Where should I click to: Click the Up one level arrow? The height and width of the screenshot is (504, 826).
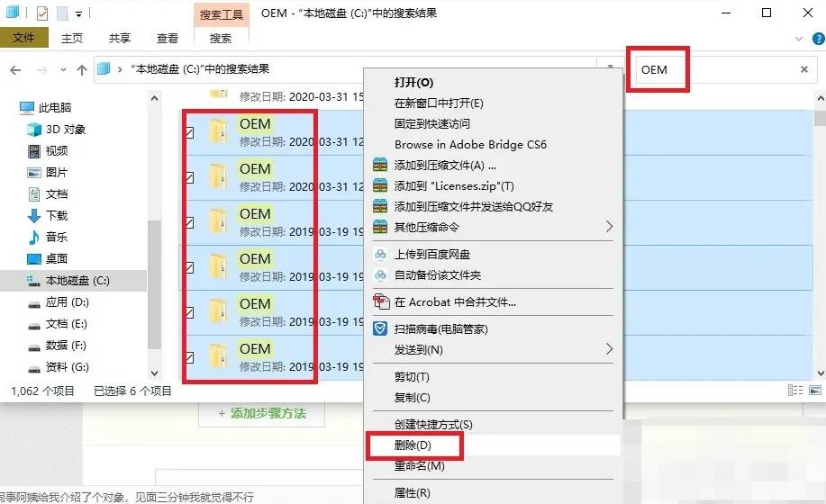point(82,69)
